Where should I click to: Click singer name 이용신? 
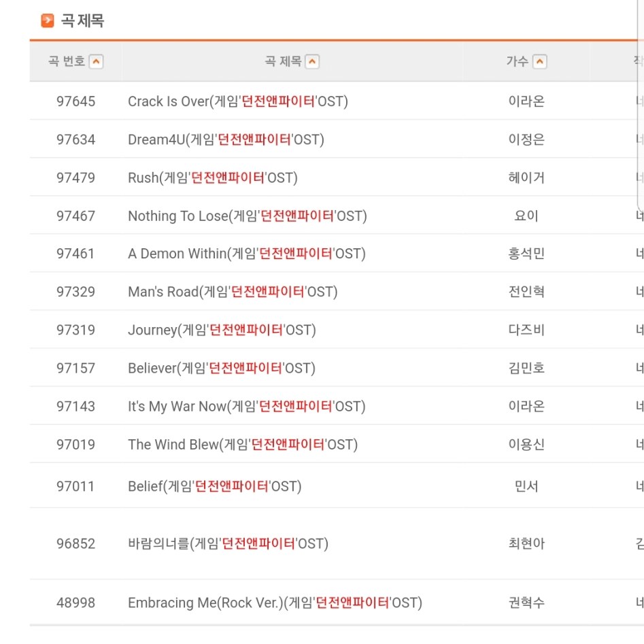pos(526,445)
